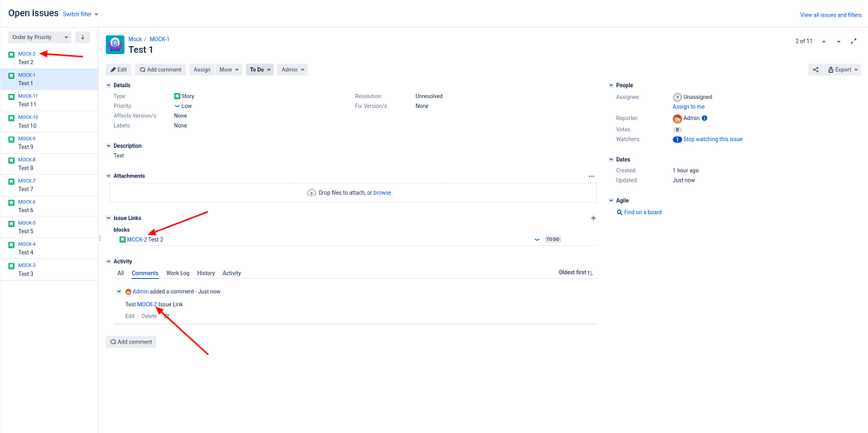Click the Admin avatar in the comment

129,292
